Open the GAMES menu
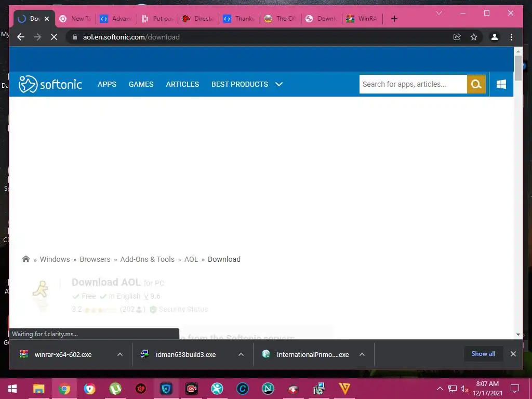Screen dimensions: 532x399 141,84
